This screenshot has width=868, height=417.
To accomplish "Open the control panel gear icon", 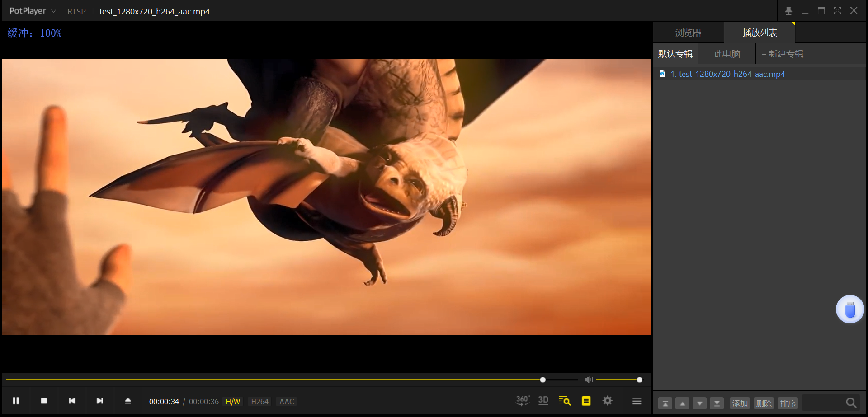I will click(607, 401).
